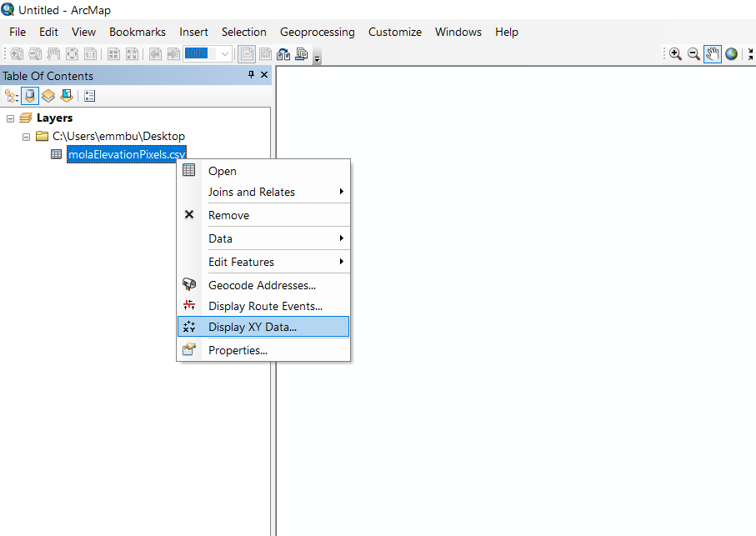Click the ArcMap application icon in title bar

(x=8, y=9)
